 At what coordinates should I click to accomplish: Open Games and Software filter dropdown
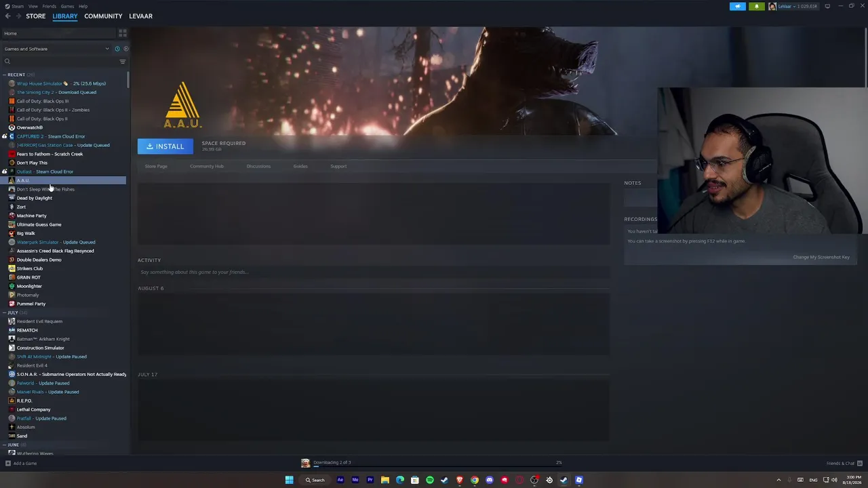tap(56, 49)
